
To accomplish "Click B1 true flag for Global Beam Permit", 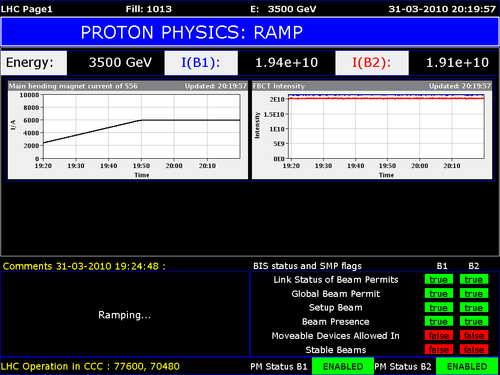I will pos(439,293).
